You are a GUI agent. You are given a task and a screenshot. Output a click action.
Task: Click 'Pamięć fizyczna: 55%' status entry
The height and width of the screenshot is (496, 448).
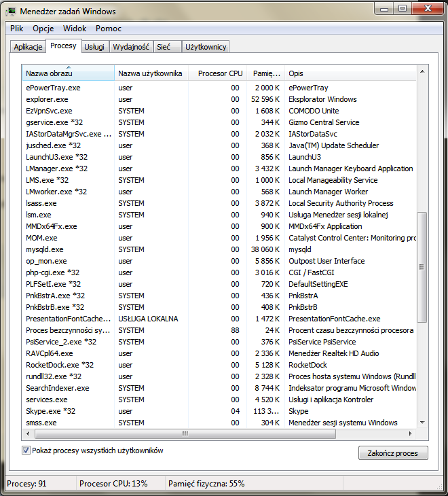pyautogui.click(x=206, y=484)
